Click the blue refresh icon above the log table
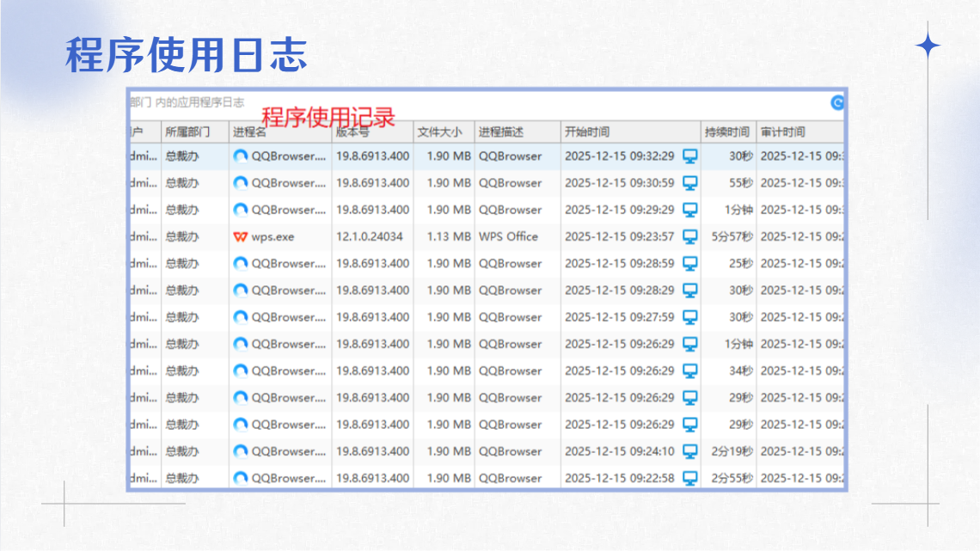This screenshot has height=551, width=980. (x=837, y=103)
